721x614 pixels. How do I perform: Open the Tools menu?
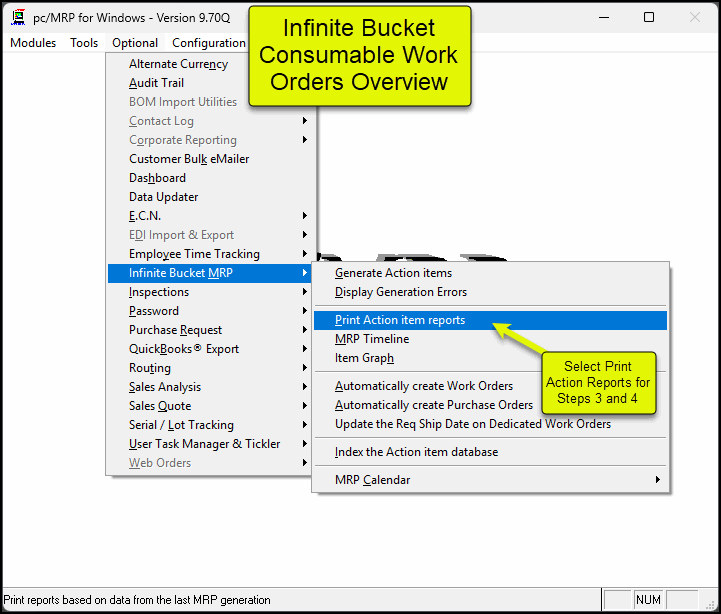(x=84, y=43)
